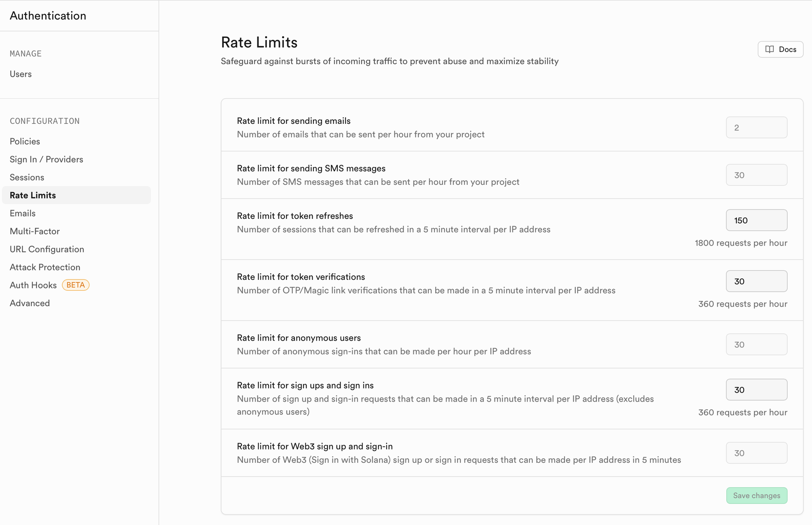Screen dimensions: 812x525
Task: Click the BETA badge beside Auth Hooks
Action: 76,285
